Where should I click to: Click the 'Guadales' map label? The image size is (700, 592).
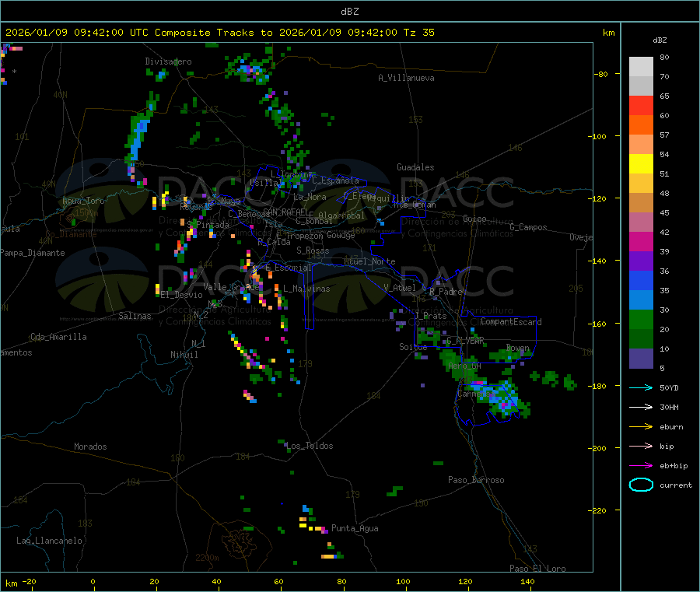[x=415, y=167]
